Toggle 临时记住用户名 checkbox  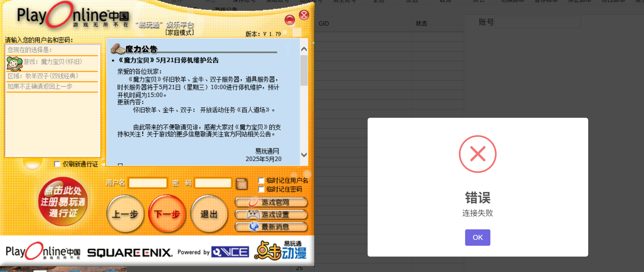pyautogui.click(x=261, y=180)
